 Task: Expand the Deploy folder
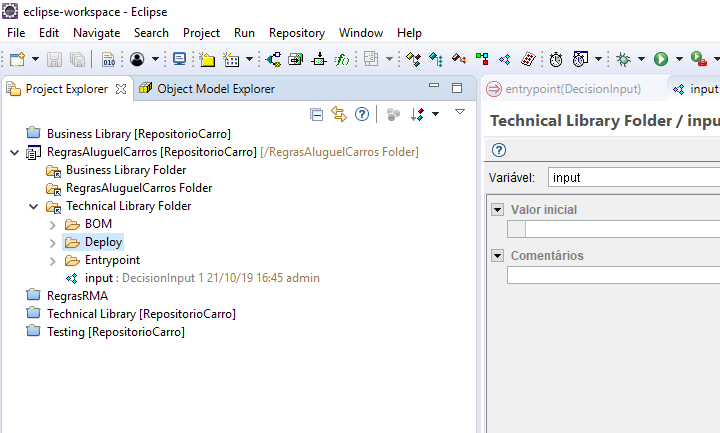coord(52,243)
